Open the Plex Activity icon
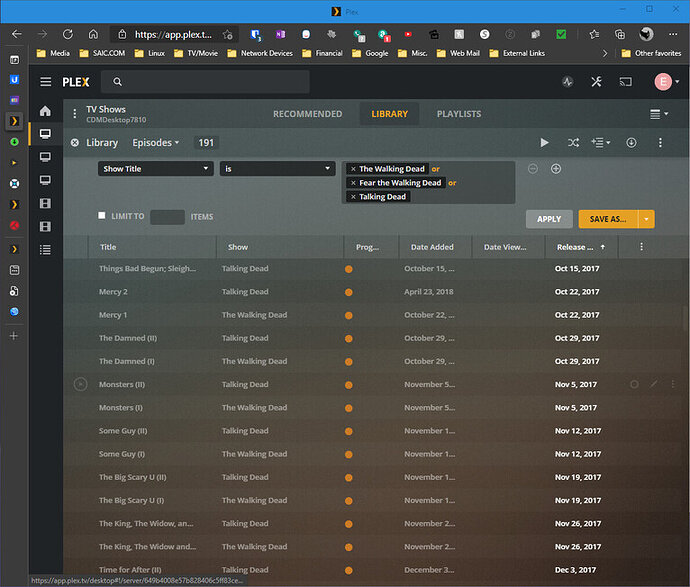Image resolution: width=690 pixels, height=587 pixels. click(568, 82)
